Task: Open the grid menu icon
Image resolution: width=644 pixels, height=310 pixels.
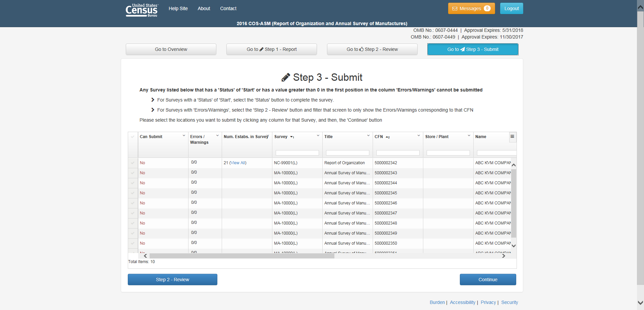Action: 512,136
